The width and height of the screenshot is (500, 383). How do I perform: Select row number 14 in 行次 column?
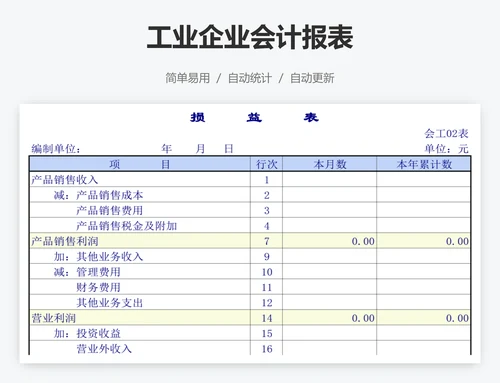267,318
